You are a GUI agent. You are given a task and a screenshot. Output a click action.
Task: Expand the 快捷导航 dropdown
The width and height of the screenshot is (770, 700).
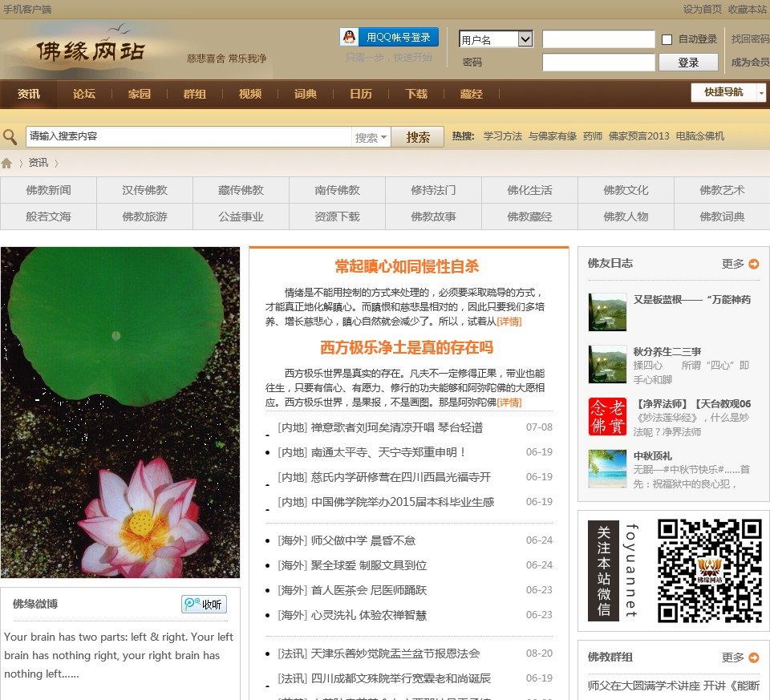(728, 92)
